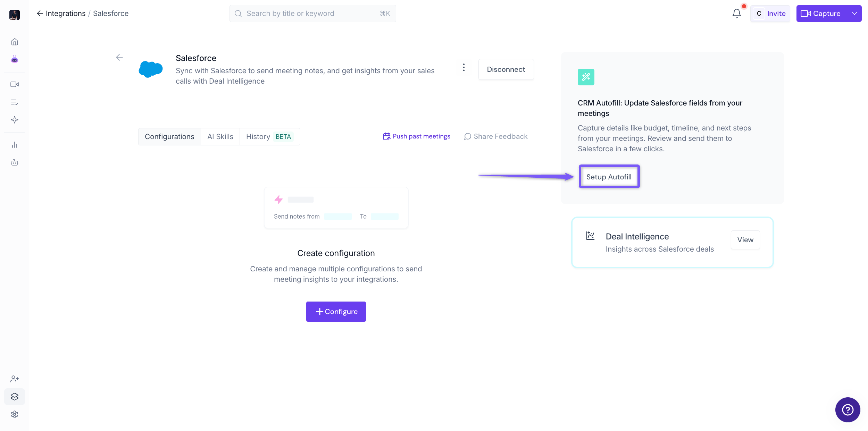This screenshot has height=431, width=868.
Task: Click Push past meetings link
Action: pos(417,136)
